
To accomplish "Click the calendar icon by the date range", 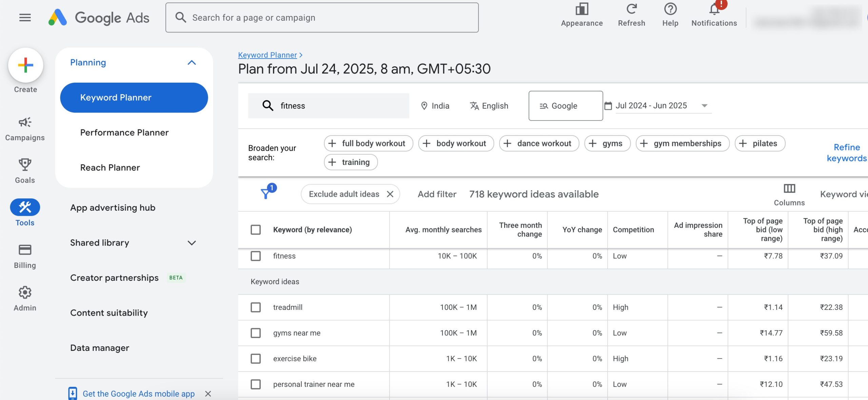I will 608,106.
